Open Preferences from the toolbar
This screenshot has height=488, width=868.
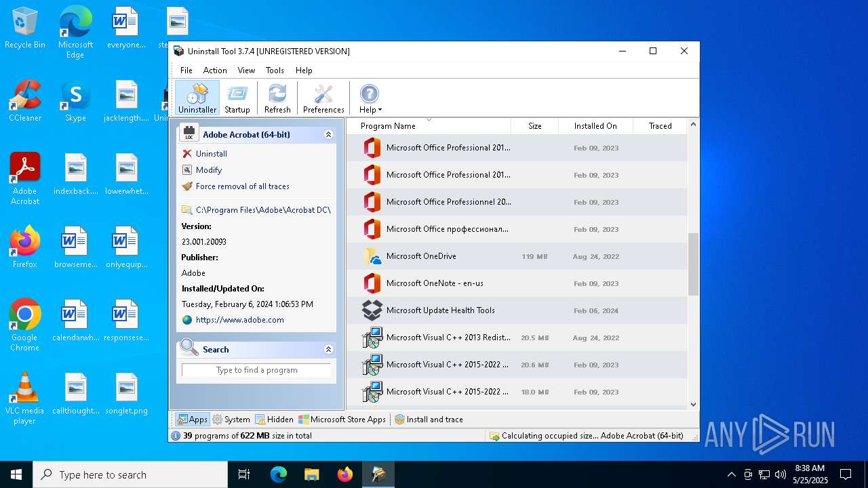pos(323,98)
